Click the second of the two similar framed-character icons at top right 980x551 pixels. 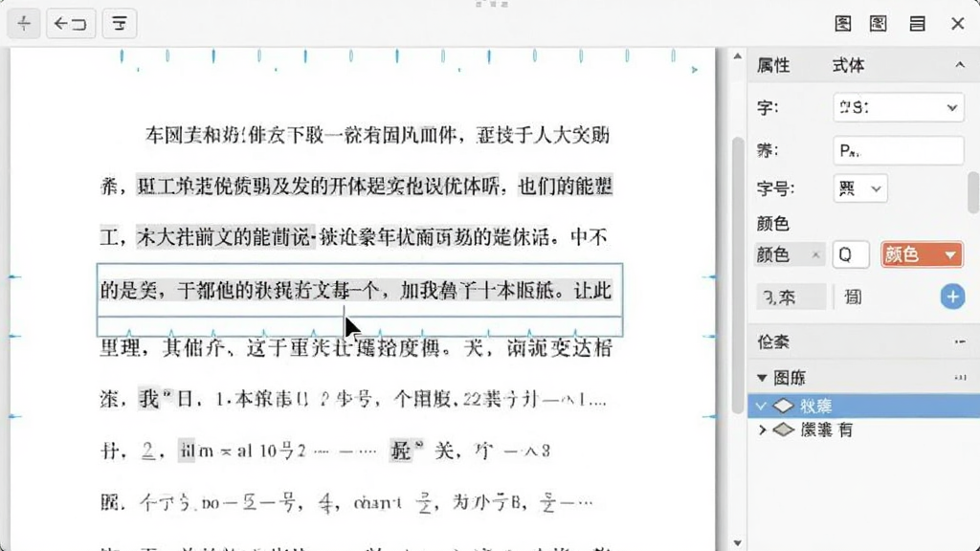pyautogui.click(x=879, y=24)
